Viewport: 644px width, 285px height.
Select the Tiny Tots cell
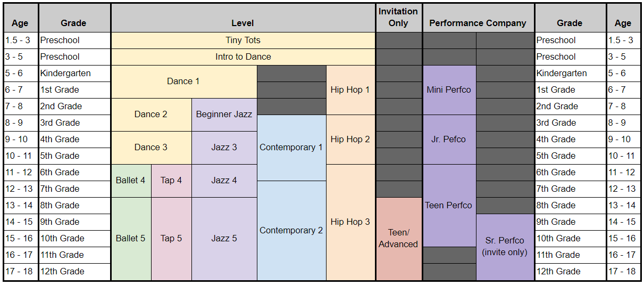click(243, 40)
